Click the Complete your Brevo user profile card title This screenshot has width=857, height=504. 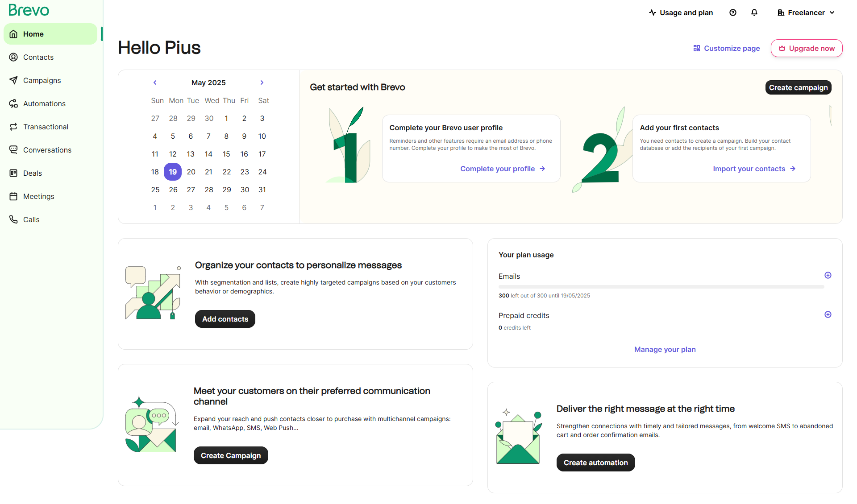coord(446,128)
